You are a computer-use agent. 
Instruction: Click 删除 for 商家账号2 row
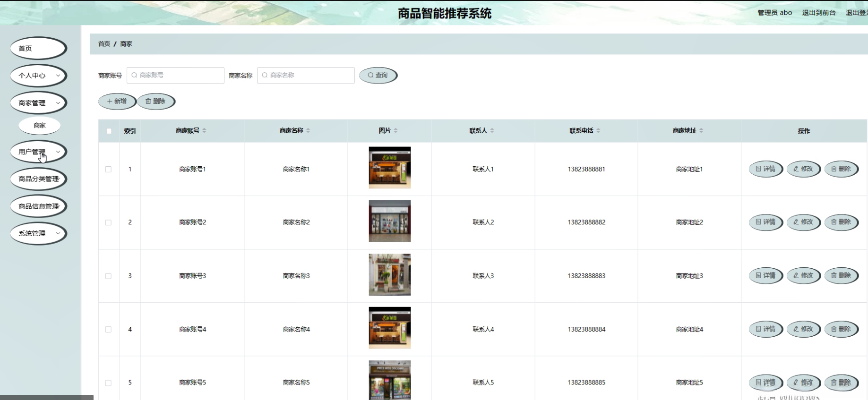click(841, 222)
